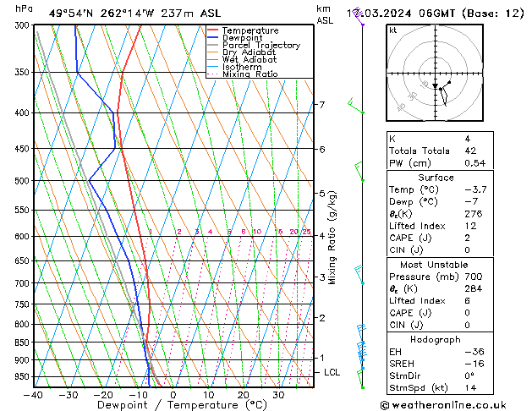Click the Mixing Ratio legend entry
The image size is (532, 411).
[x=250, y=74]
